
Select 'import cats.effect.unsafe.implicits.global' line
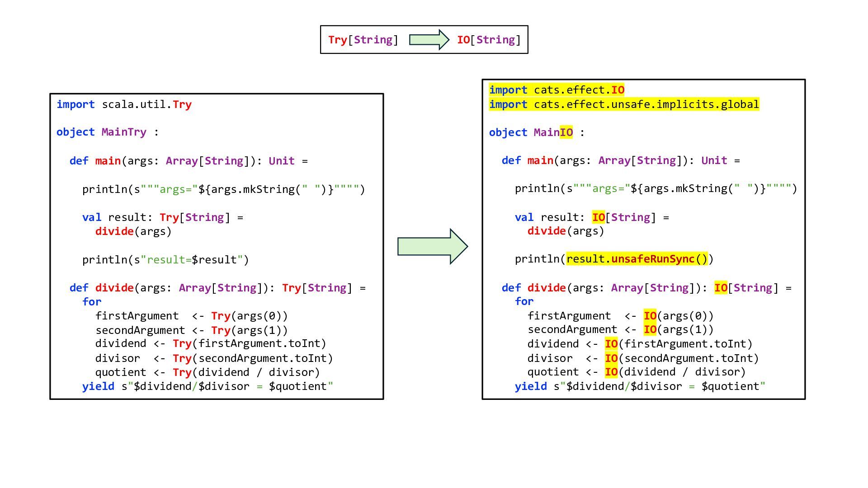pos(624,104)
